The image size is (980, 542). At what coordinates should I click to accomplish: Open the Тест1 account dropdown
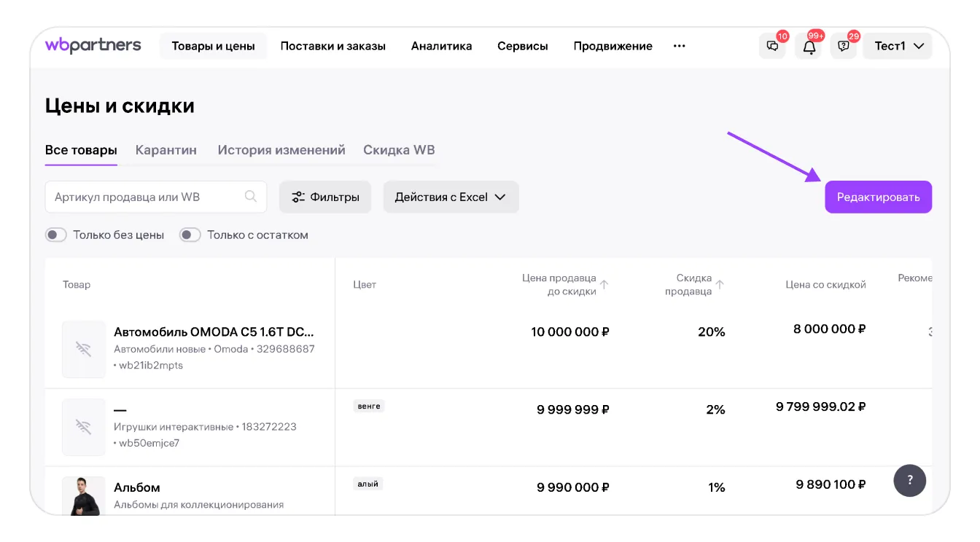tap(898, 46)
